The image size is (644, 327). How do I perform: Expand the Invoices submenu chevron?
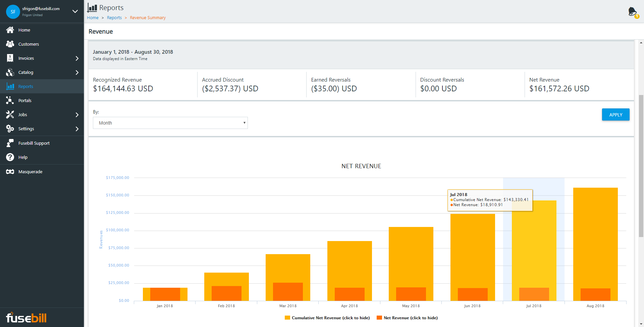(x=77, y=58)
